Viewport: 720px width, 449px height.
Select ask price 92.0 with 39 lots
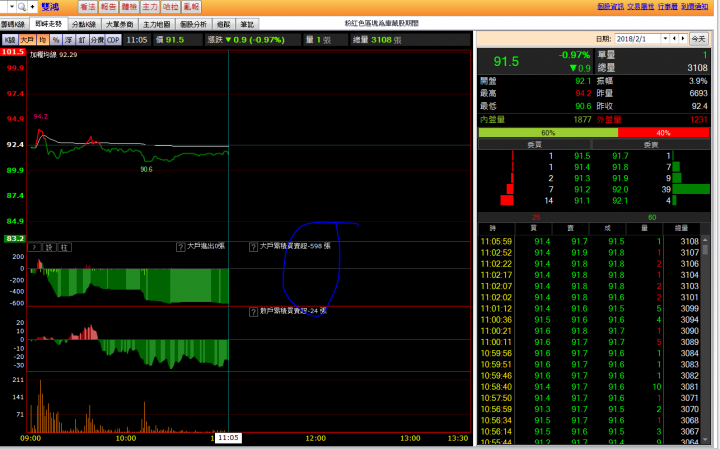pos(620,190)
